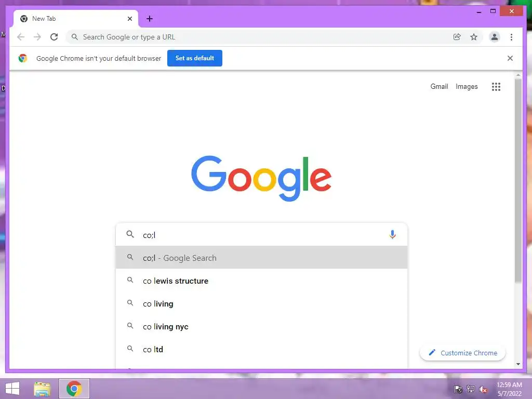This screenshot has height=399, width=532.
Task: Choose suggestion 'co lewis structure'
Action: pyautogui.click(x=261, y=281)
